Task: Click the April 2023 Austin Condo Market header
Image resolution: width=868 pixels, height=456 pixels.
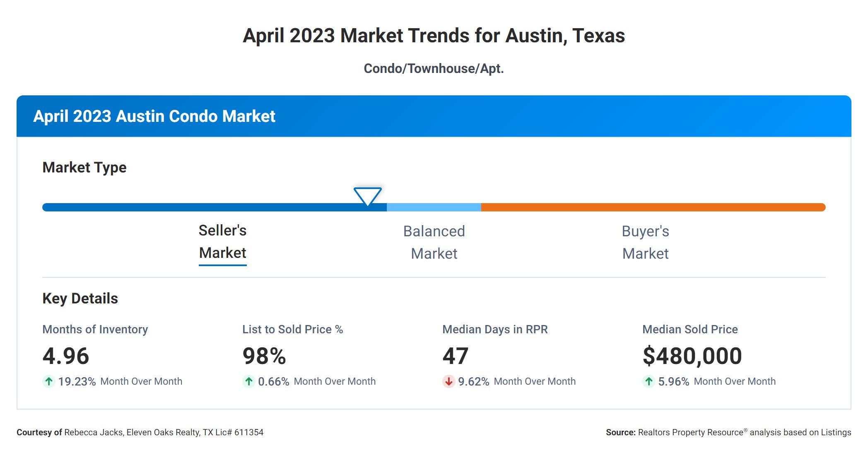Action: pyautogui.click(x=154, y=116)
